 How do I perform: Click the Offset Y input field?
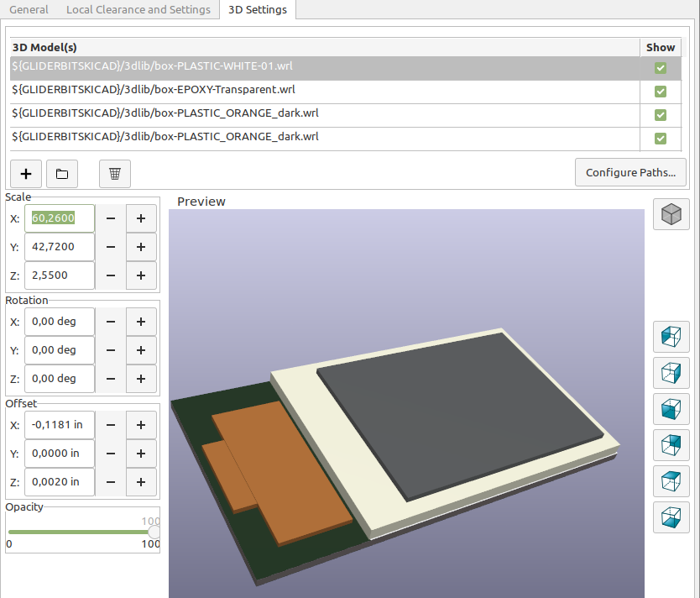[x=59, y=454]
